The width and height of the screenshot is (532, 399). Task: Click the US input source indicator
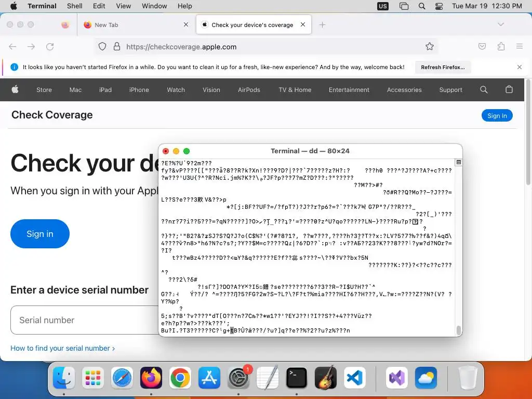[x=383, y=6]
